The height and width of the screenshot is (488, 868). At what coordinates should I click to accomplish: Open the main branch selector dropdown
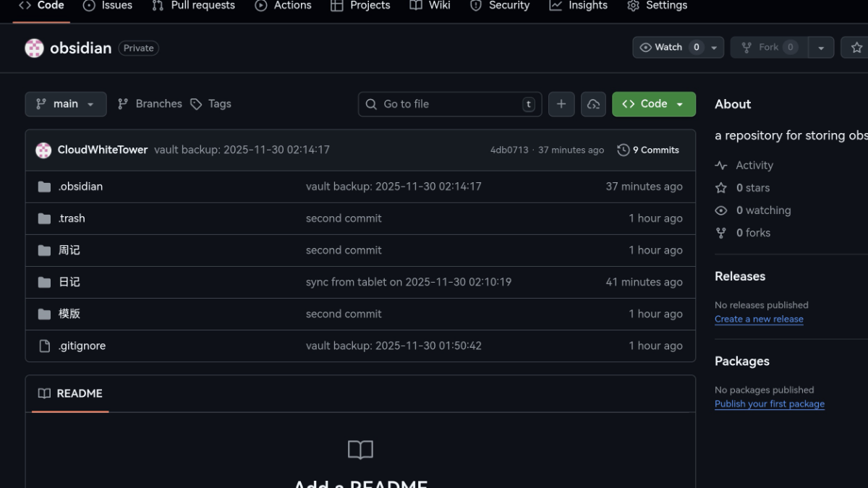tap(66, 104)
